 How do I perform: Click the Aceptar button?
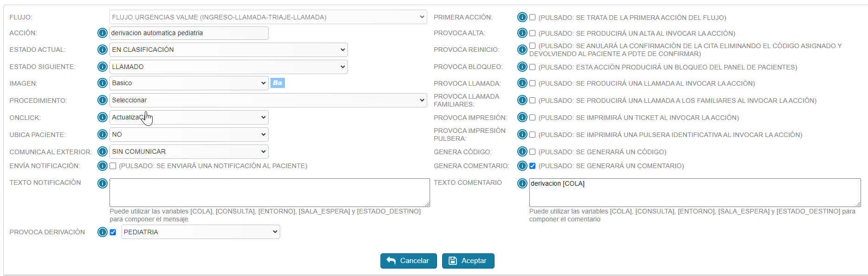click(468, 261)
